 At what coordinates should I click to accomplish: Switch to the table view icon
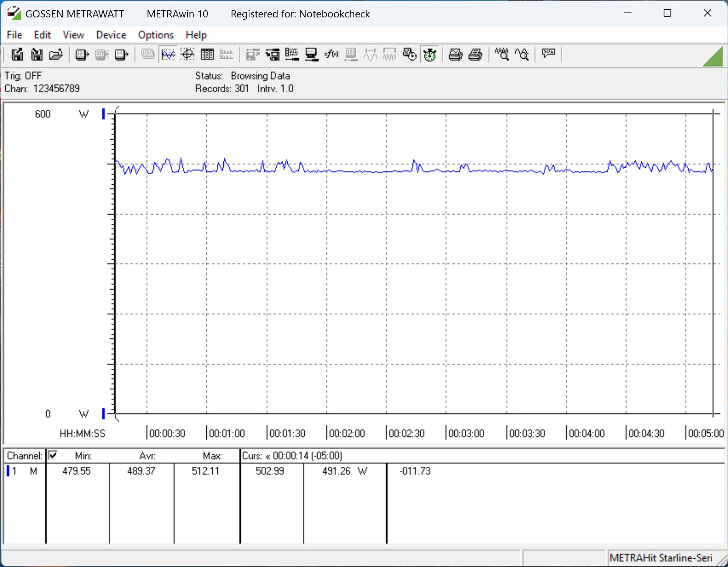tap(207, 55)
